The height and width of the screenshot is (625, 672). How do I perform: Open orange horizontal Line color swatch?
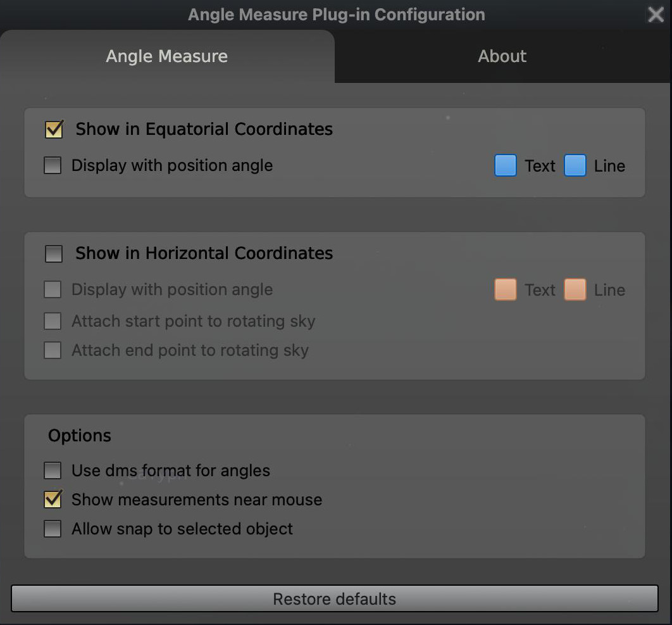pos(575,290)
